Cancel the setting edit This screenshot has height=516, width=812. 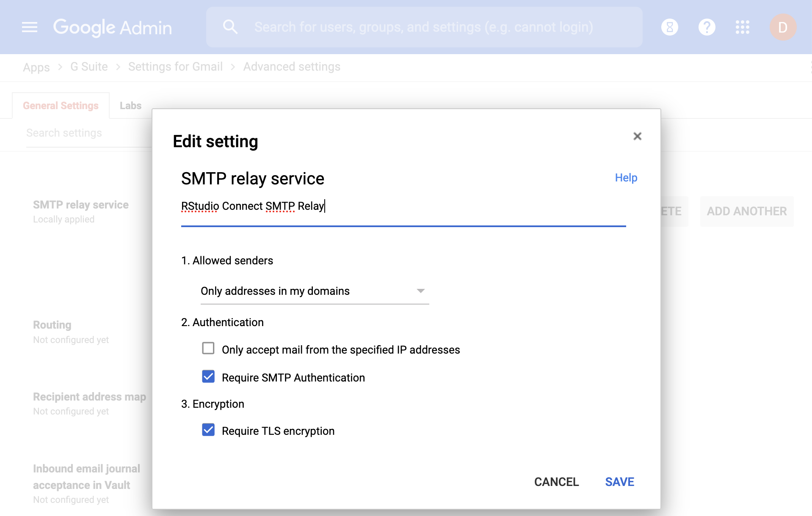click(x=556, y=482)
